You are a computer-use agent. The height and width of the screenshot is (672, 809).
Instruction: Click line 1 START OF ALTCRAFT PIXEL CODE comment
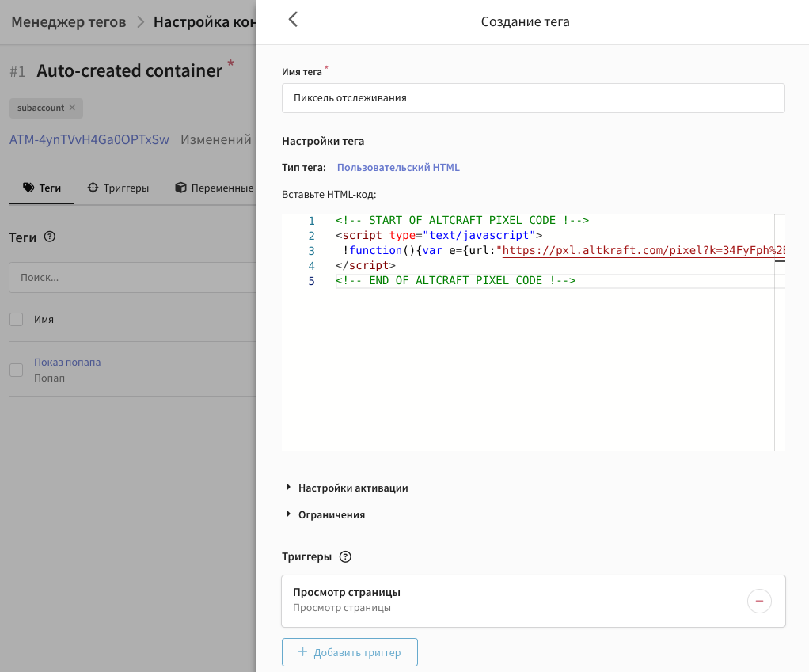tap(462, 221)
